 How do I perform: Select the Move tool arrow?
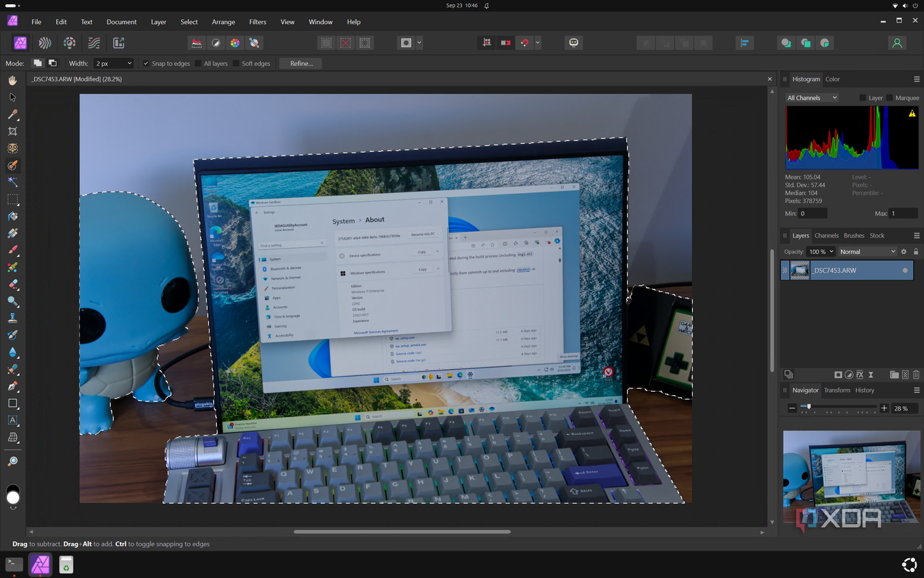click(12, 97)
